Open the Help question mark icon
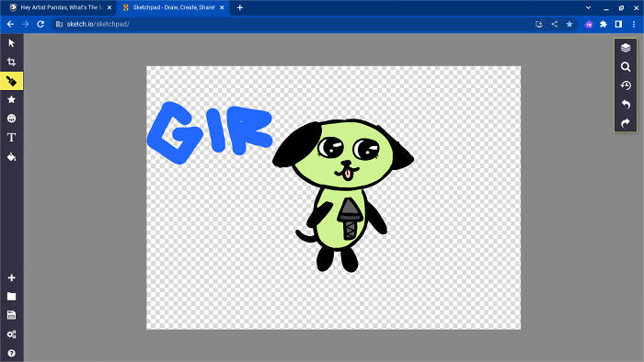This screenshot has height=362, width=644. pos(11,353)
